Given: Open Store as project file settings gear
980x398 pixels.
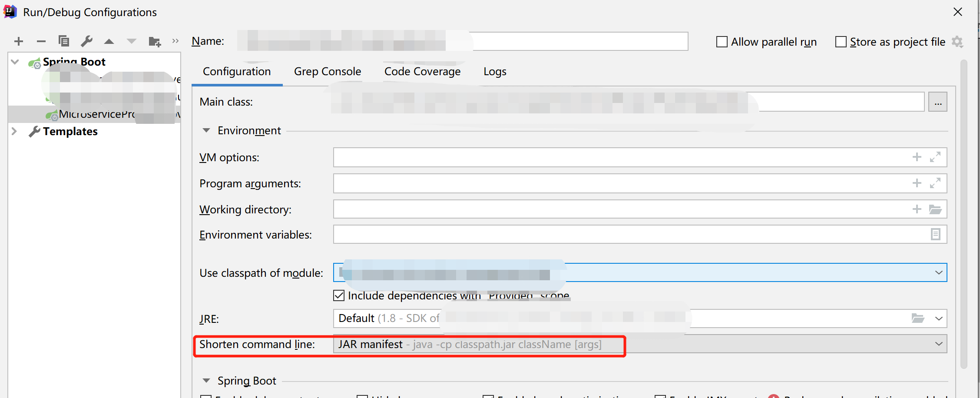Looking at the screenshot, I should point(957,42).
